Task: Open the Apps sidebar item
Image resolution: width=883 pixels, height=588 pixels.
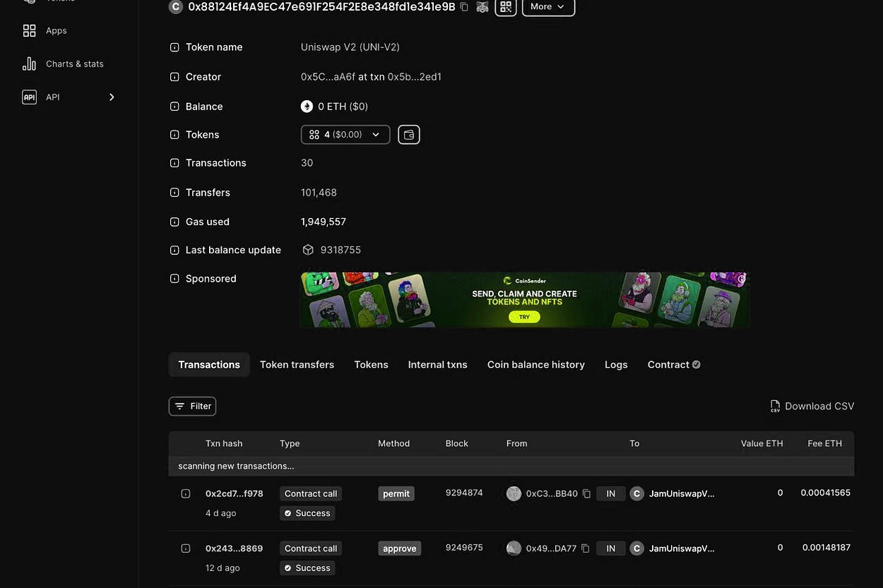Action: click(57, 30)
